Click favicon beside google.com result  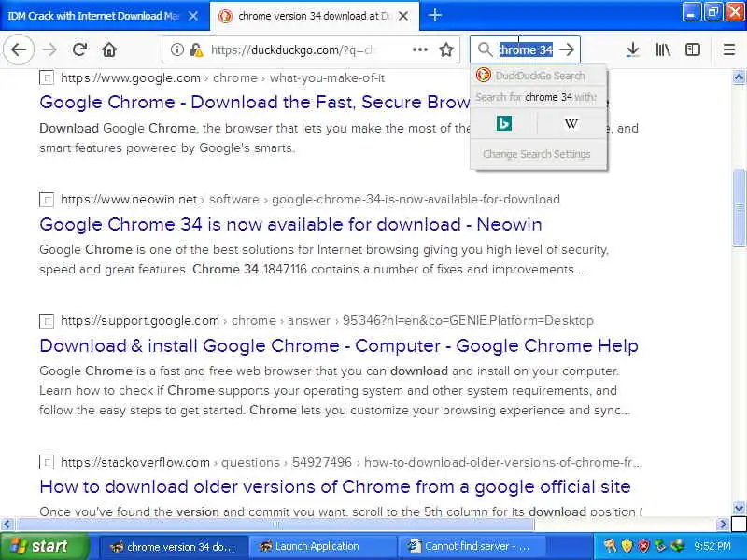[46, 77]
